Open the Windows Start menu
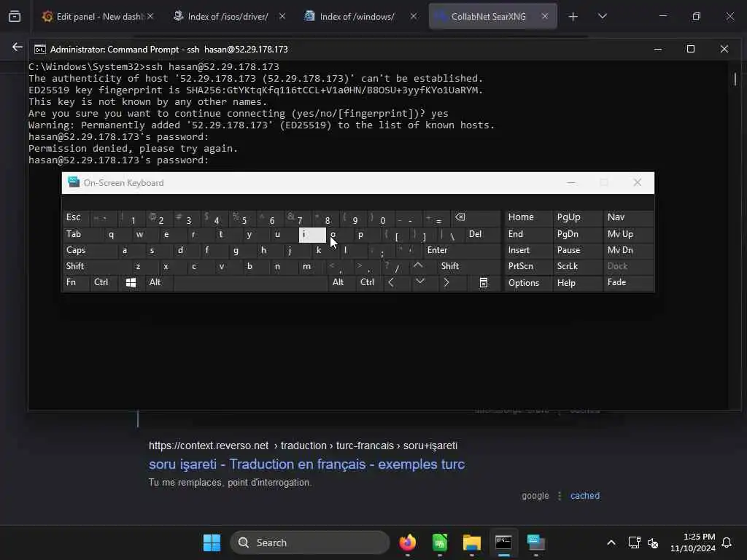This screenshot has width=747, height=560. tap(212, 542)
